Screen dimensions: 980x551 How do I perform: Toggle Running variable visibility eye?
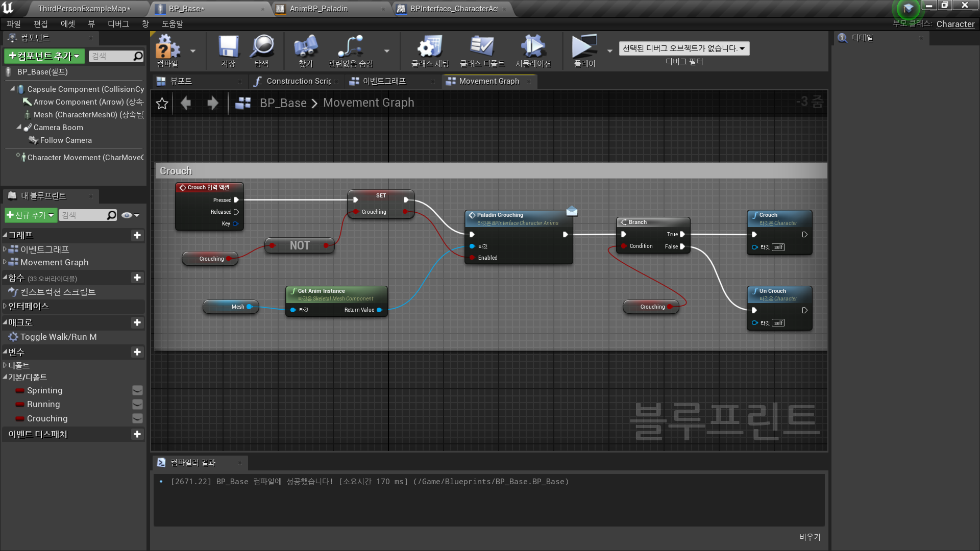(137, 404)
